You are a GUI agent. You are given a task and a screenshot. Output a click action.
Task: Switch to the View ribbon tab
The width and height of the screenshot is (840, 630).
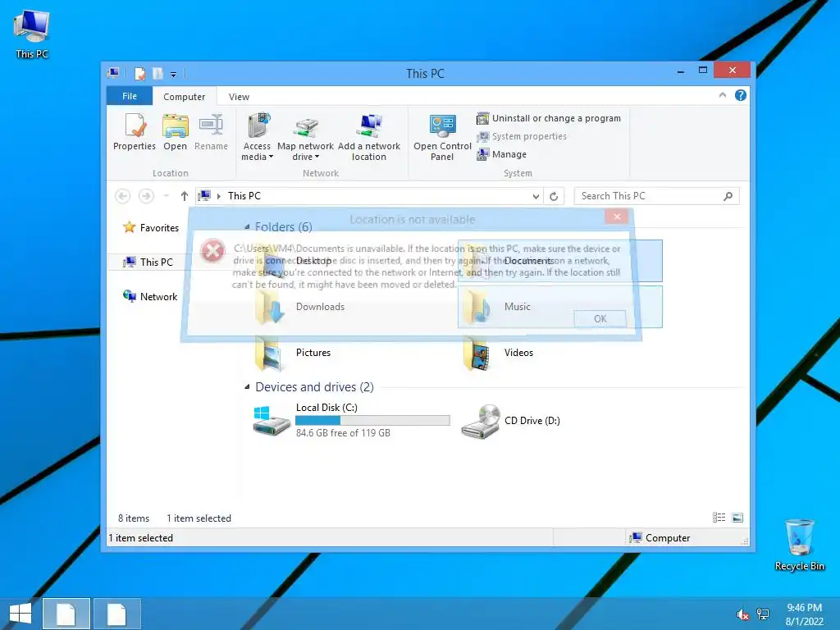[239, 97]
